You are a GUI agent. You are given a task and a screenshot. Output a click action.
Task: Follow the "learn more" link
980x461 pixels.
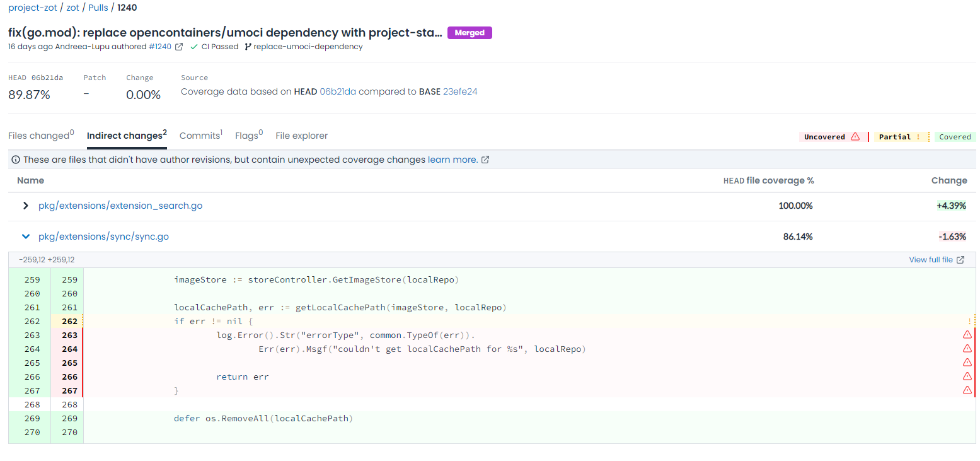[454, 159]
